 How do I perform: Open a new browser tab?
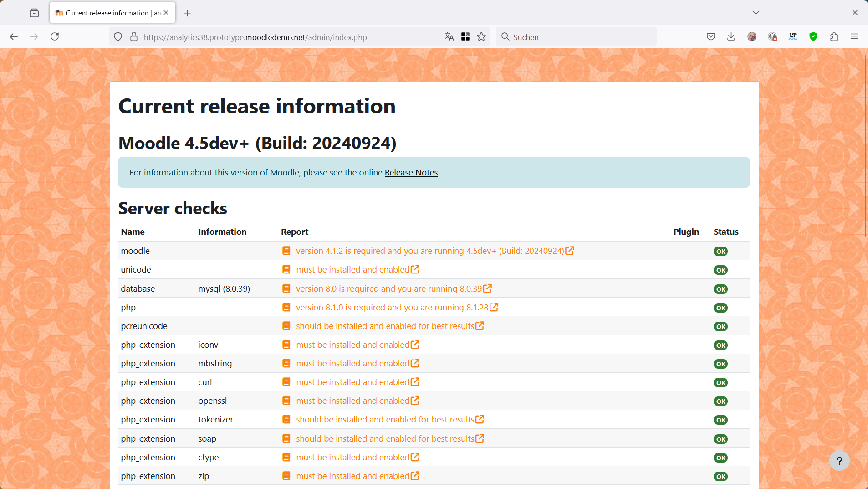tap(187, 13)
